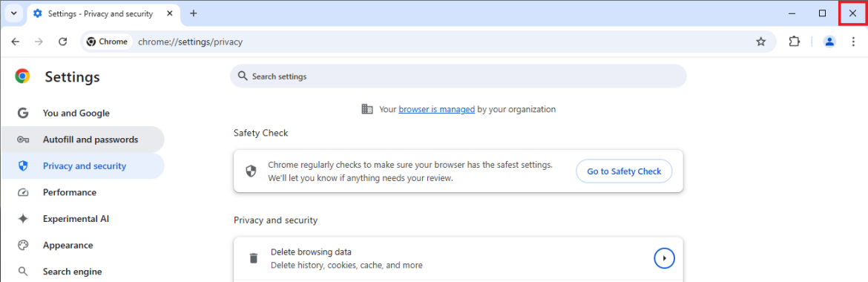Click the Google G icon in sidebar
Viewport: 868px width, 282px height.
[23, 113]
